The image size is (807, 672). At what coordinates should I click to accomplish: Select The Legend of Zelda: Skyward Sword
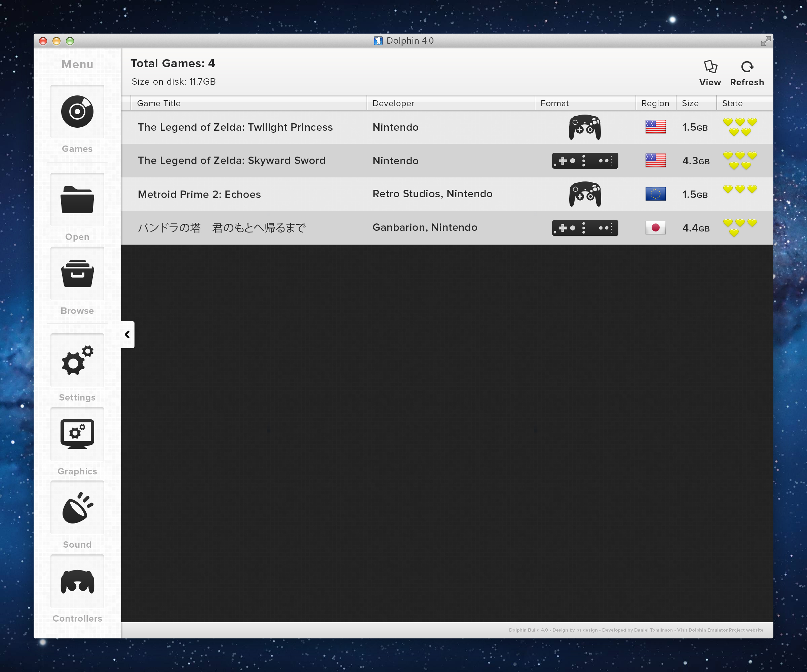(x=231, y=161)
